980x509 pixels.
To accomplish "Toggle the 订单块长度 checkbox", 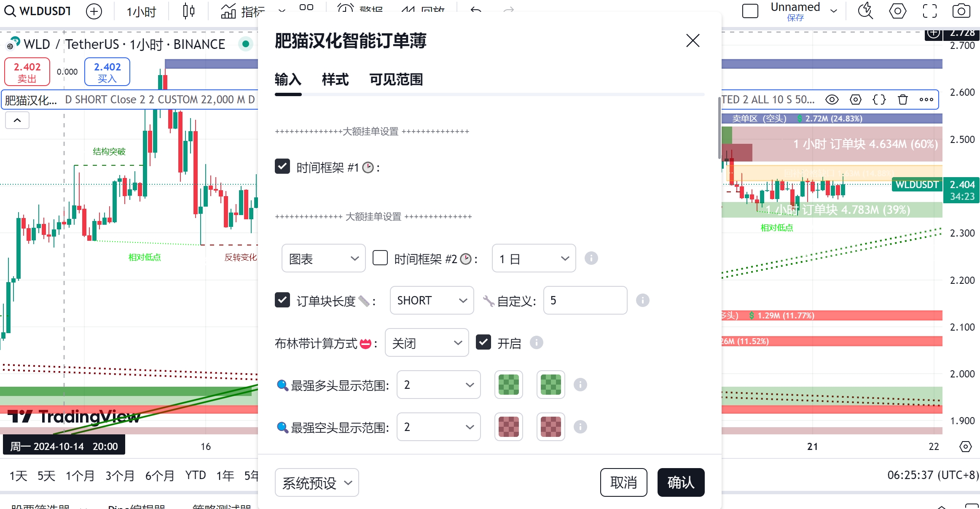I will [282, 300].
